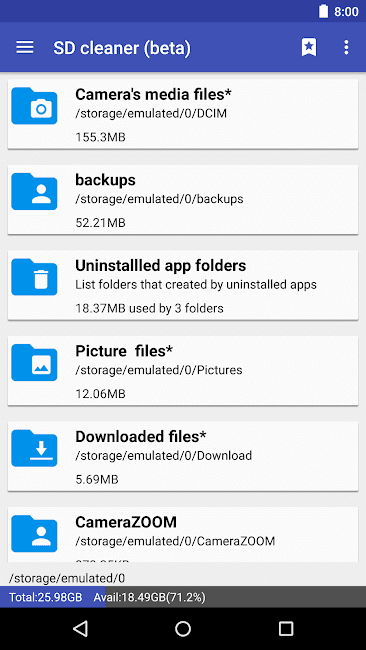366x650 pixels.
Task: Open Camera's media files entry
Action: pos(183,114)
